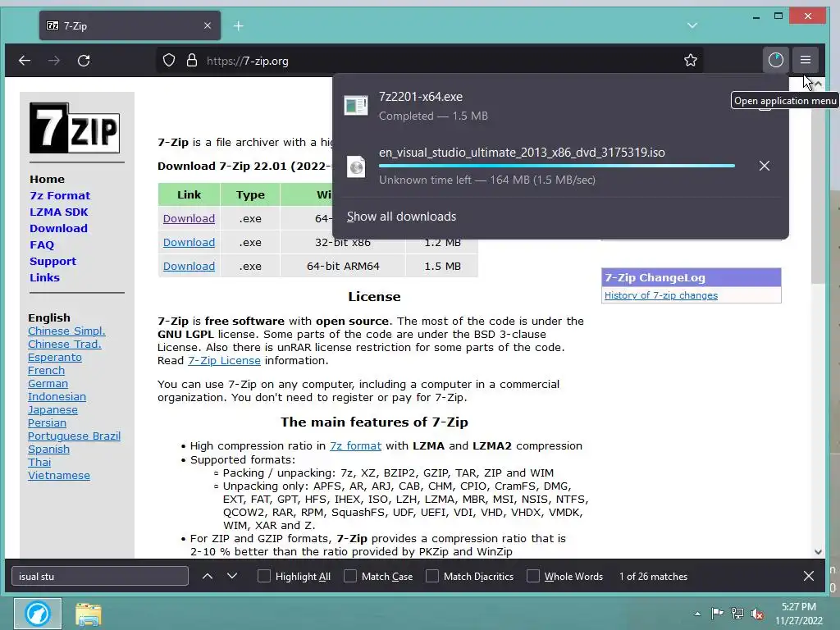
Task: Open the network tray icon
Action: 737,614
